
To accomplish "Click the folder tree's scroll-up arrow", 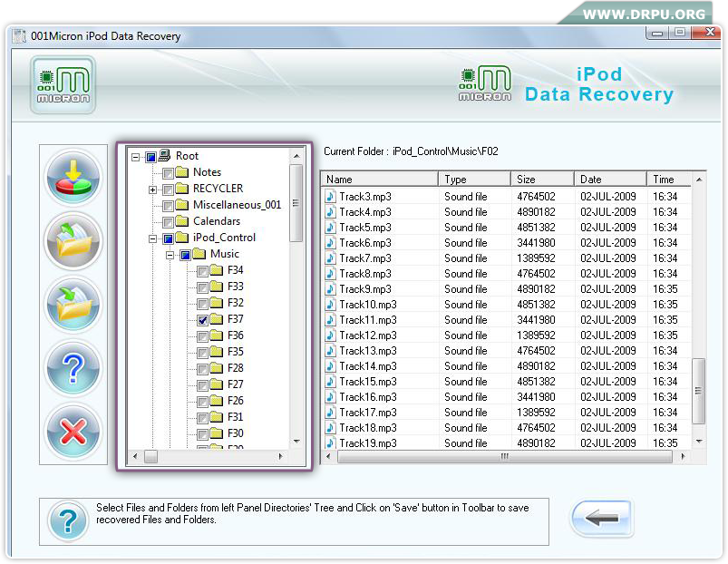I will [x=296, y=156].
